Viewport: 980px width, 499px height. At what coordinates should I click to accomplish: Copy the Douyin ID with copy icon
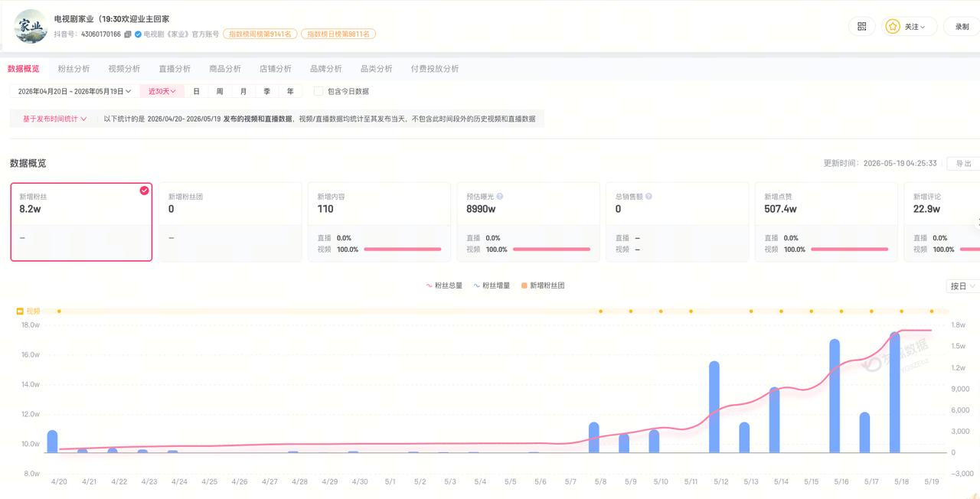click(128, 34)
